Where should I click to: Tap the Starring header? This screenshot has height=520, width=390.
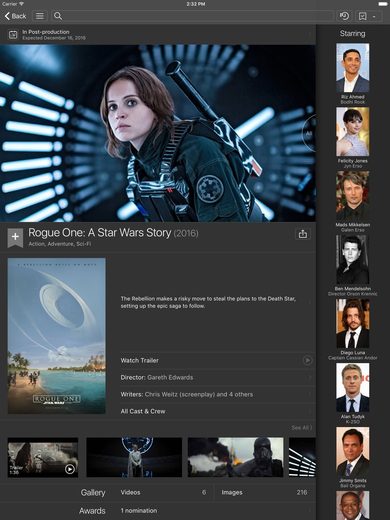(353, 33)
